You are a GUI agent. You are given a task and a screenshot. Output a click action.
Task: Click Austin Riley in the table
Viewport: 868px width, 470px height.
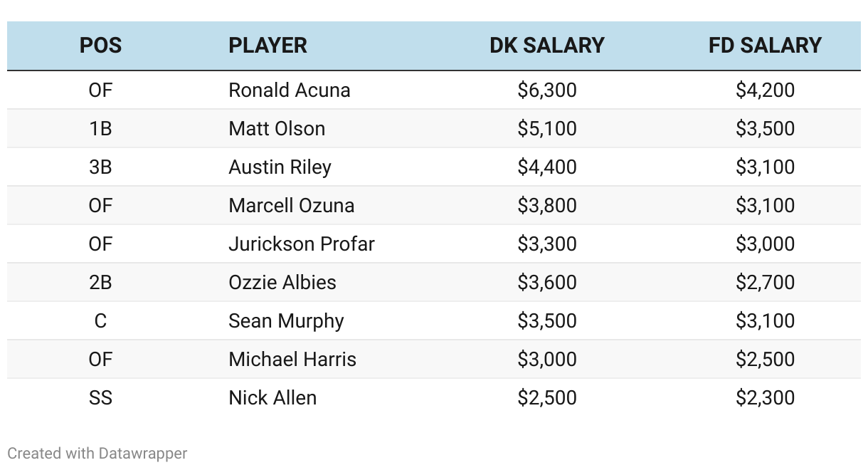point(280,167)
